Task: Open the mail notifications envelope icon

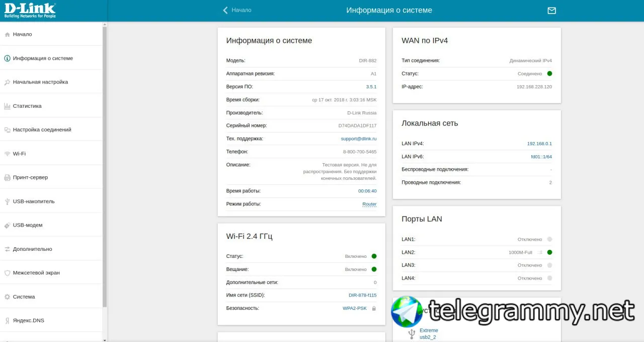Action: 552,10
